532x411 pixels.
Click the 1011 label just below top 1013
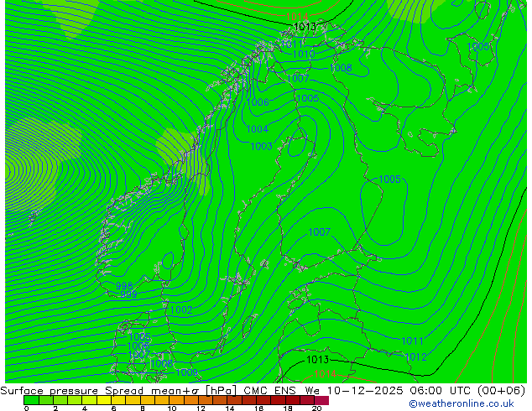click(291, 44)
